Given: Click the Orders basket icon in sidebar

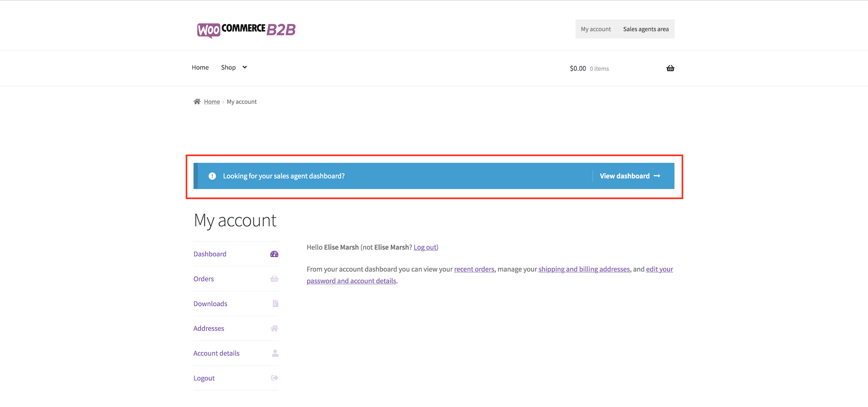Looking at the screenshot, I should click(274, 279).
